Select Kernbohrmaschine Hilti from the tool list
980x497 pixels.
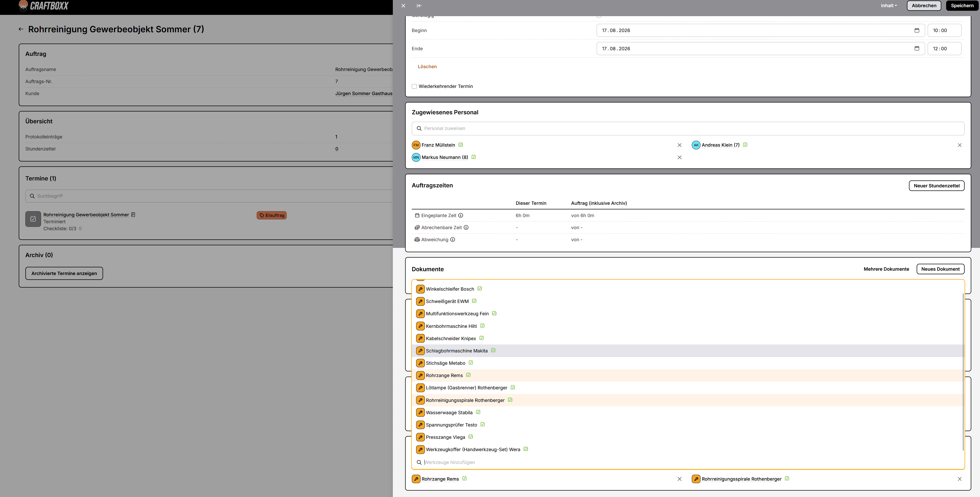pos(688,326)
